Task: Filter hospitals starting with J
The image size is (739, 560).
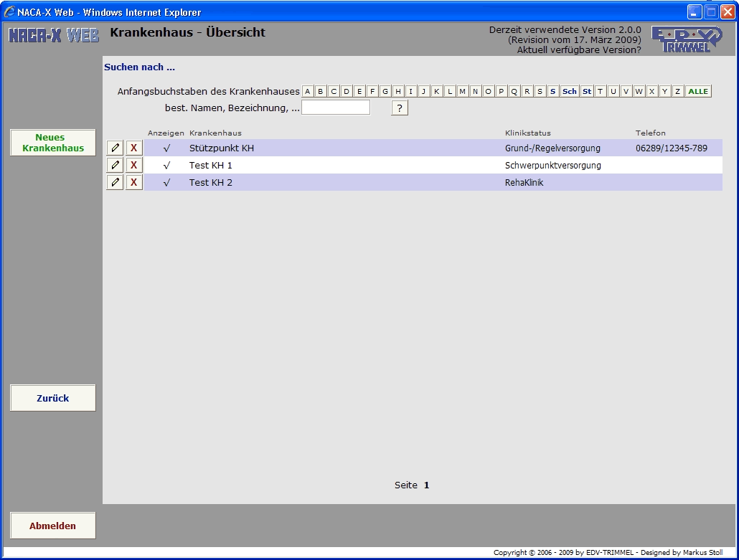Action: tap(424, 91)
